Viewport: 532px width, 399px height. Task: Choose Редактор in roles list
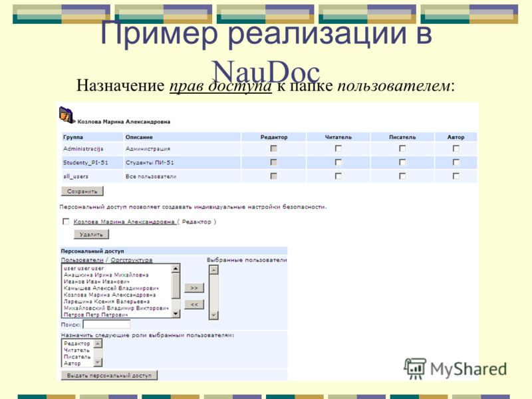tap(78, 343)
